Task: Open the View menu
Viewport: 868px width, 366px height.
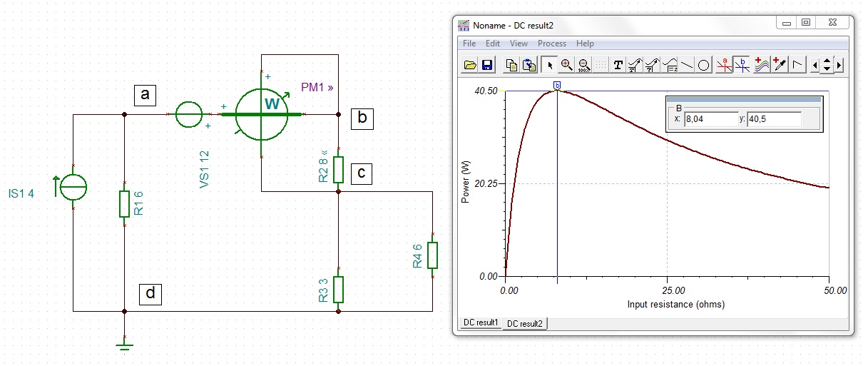Action: pos(519,44)
